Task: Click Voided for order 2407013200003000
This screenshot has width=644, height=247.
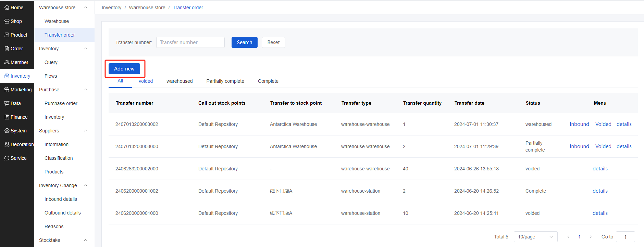Action: pos(603,146)
